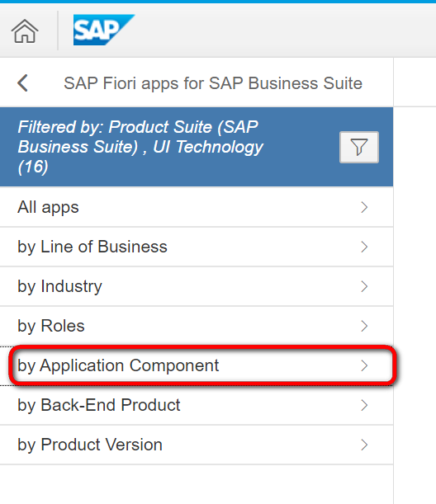
Task: Select by Product Version
Action: (x=197, y=445)
